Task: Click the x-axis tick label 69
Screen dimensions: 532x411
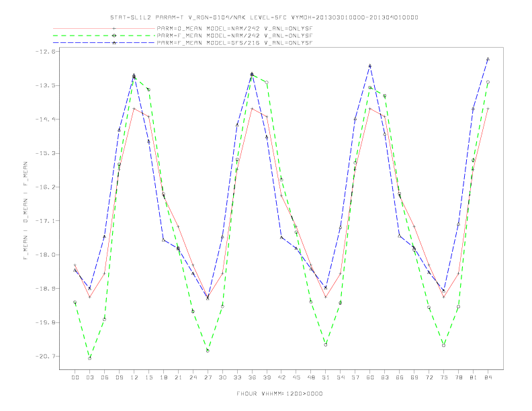Action: [x=414, y=377]
